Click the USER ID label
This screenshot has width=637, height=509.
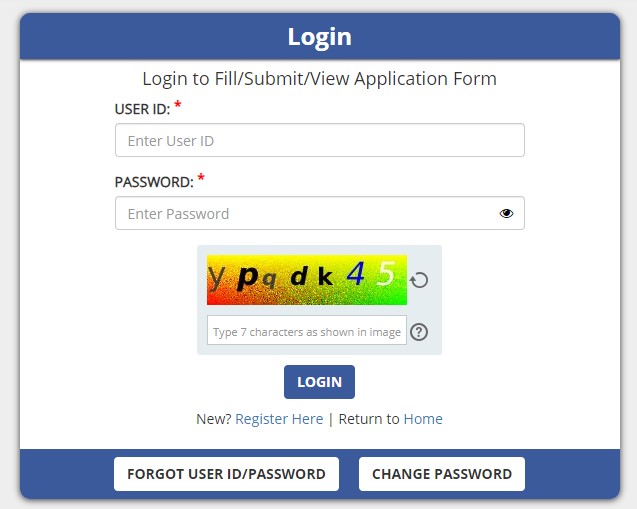[x=142, y=109]
